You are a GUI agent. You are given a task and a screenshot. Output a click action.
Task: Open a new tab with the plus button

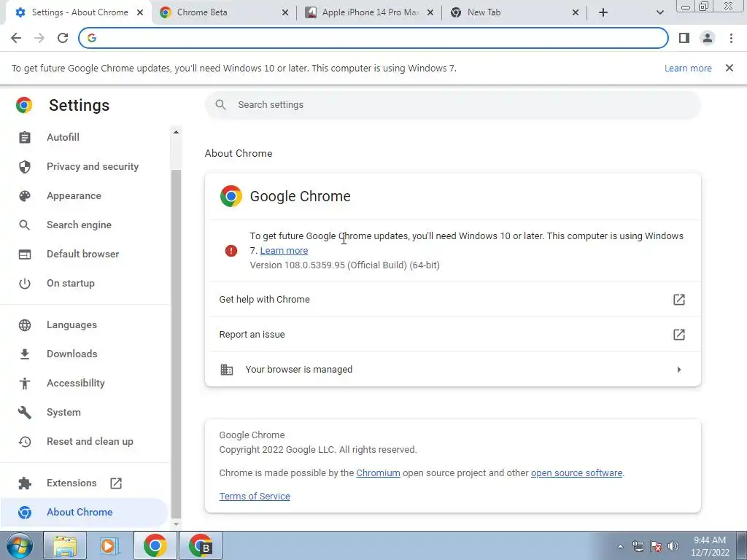[x=603, y=12]
